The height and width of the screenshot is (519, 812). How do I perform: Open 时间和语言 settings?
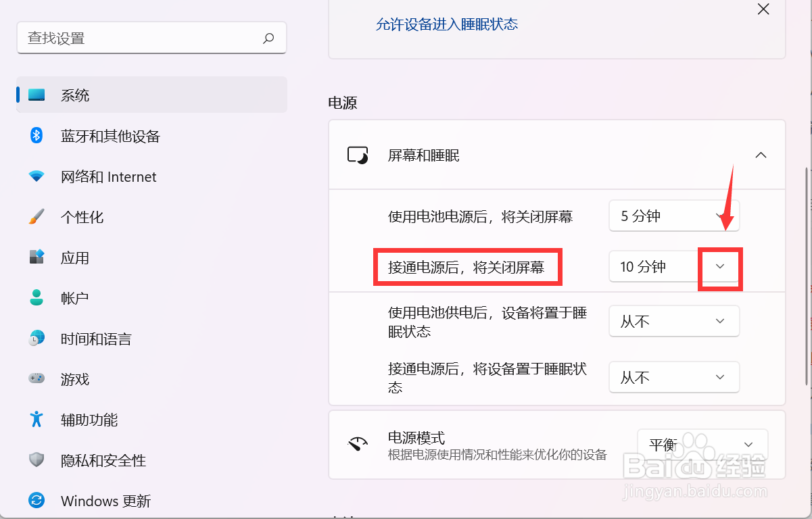95,339
